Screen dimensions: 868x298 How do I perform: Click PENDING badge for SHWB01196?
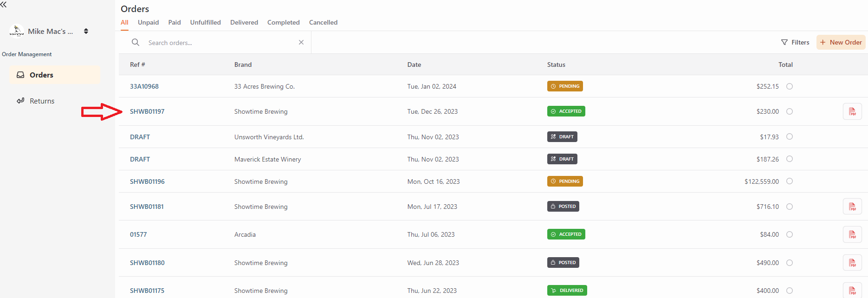(x=565, y=181)
